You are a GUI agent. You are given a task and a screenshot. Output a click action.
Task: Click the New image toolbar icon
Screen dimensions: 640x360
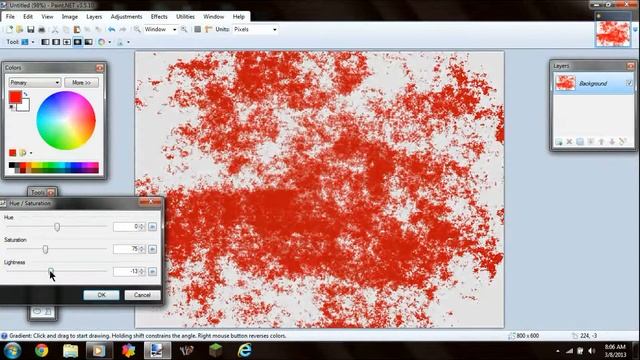pos(9,29)
